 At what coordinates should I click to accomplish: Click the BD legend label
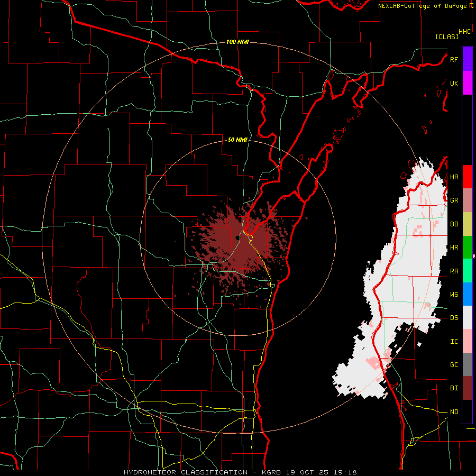pyautogui.click(x=454, y=224)
